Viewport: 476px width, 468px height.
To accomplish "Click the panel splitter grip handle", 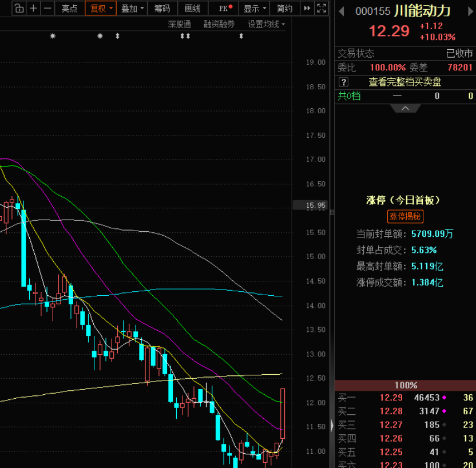I will [332, 212].
